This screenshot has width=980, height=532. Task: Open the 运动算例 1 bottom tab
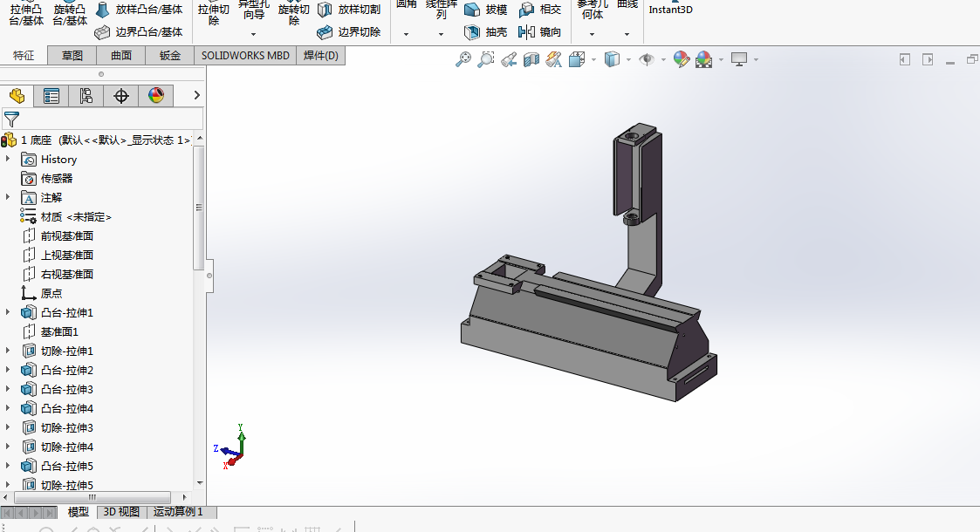click(x=178, y=512)
